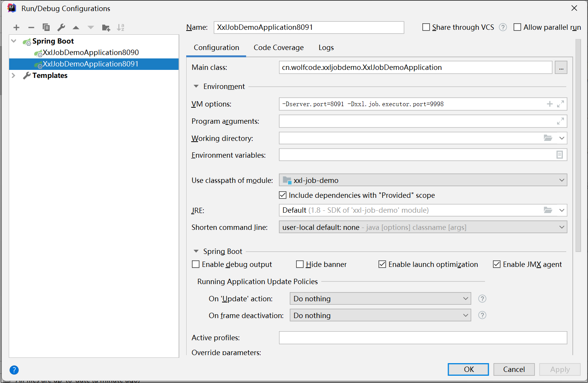The image size is (588, 383).
Task: Click the OK button
Action: point(468,369)
